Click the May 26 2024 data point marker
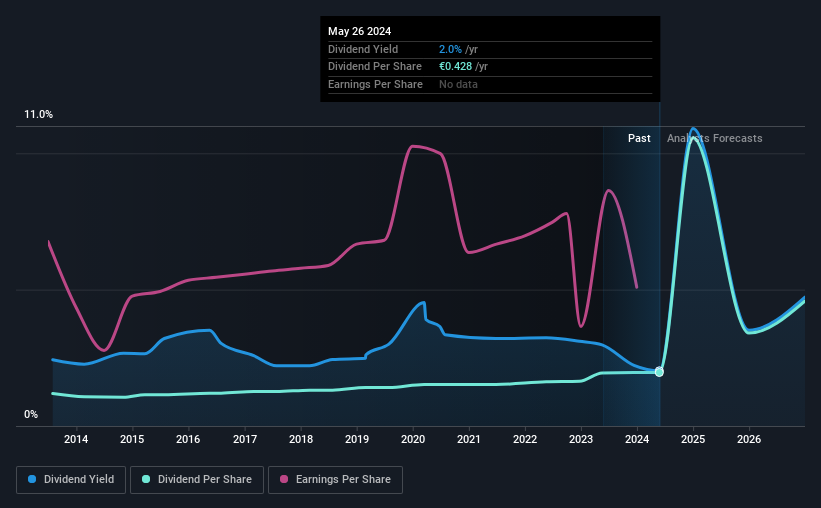 pos(659,372)
